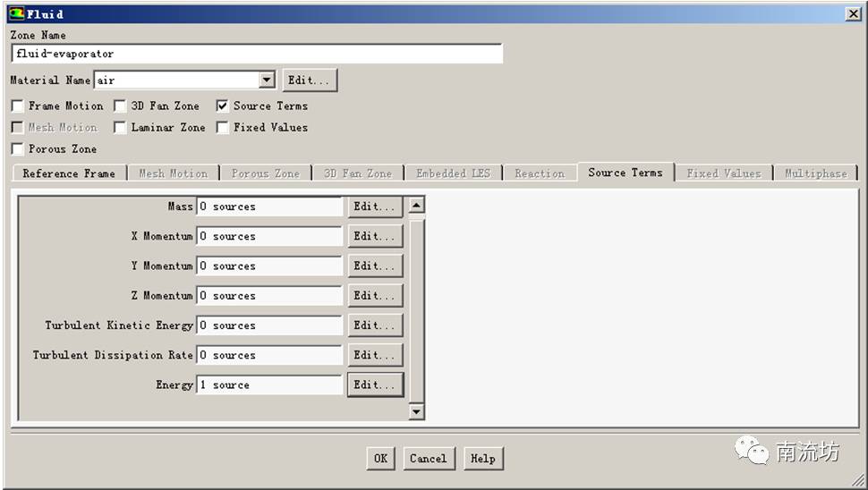Switch to the 3D Fan Zone tab
The width and height of the screenshot is (868, 490).
tap(358, 173)
